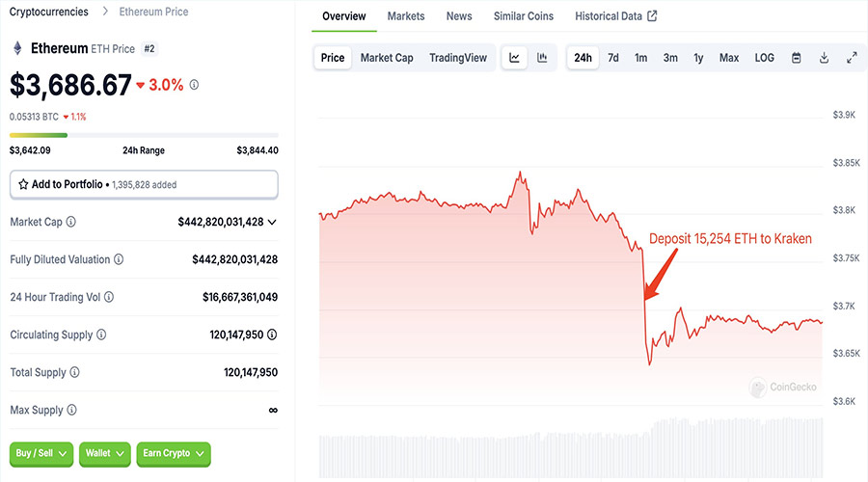Viewport: 868px width, 482px height.
Task: Open the Earn Crypto dropdown
Action: coord(174,453)
